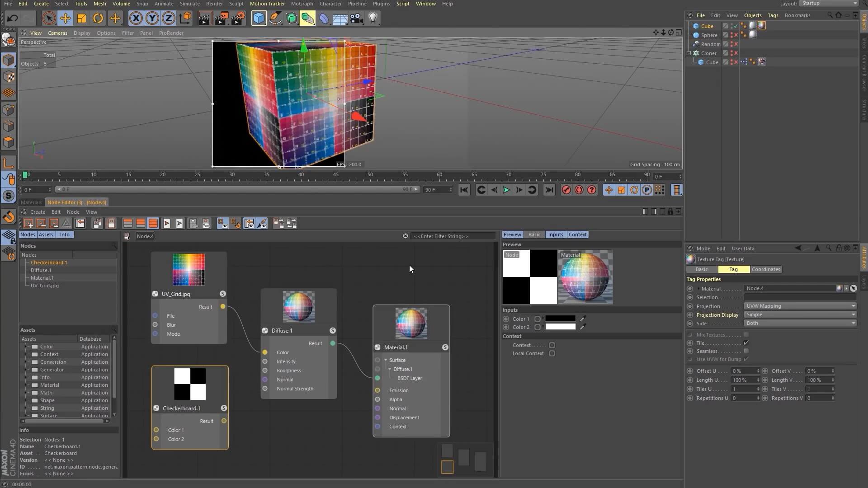Toggle X axis lock icon
Screen dimensions: 868x488
pyautogui.click(x=136, y=18)
